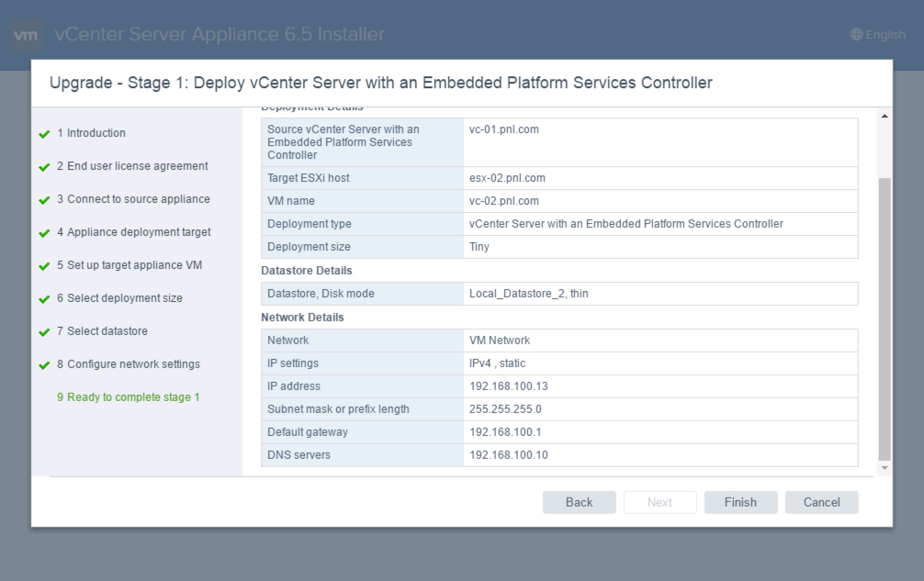This screenshot has height=581, width=924.
Task: Click the Deployment type label cell
Action: pos(362,224)
